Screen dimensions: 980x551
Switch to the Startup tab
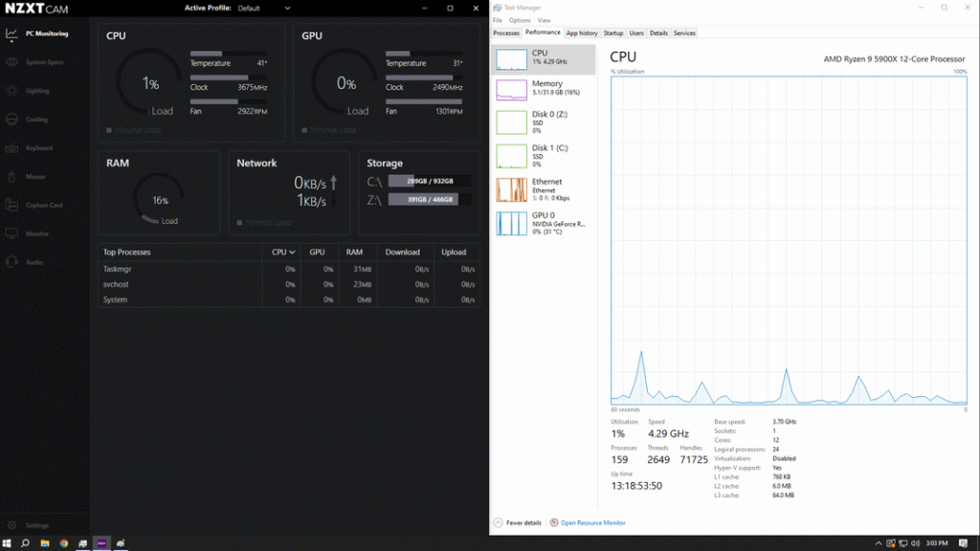point(613,33)
